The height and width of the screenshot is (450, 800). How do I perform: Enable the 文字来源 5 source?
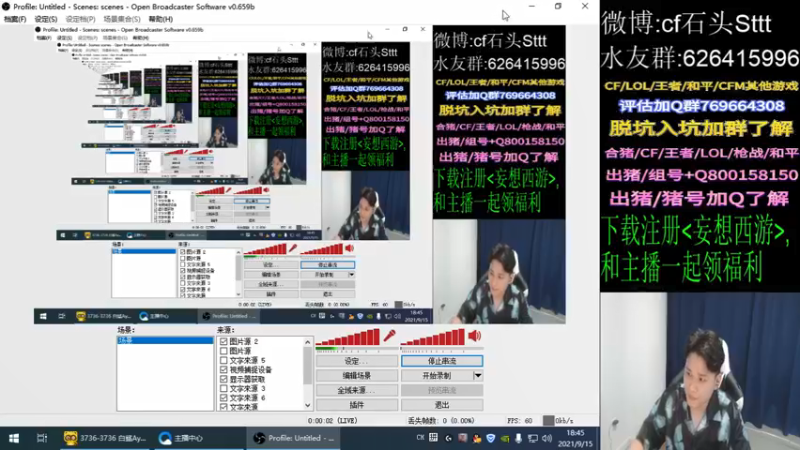click(223, 360)
